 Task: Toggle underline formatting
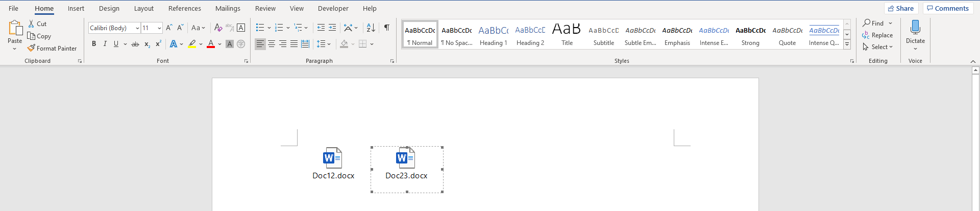point(116,44)
